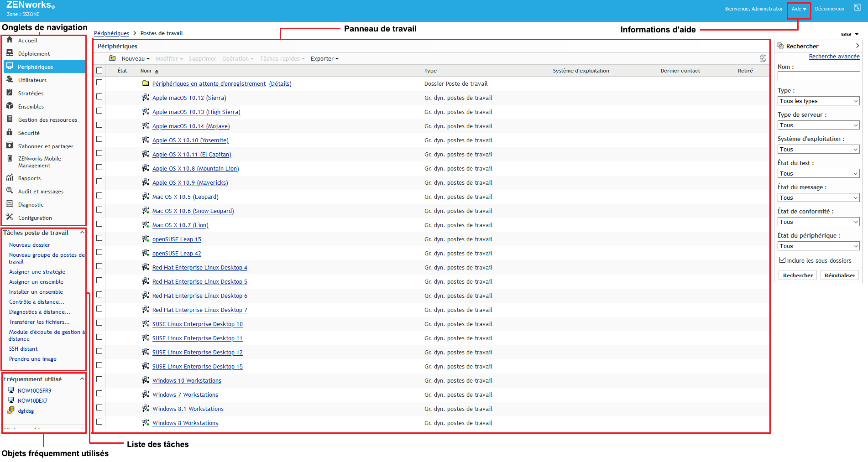
Task: Click the NOW10DEX7 computer icon
Action: 11,400
